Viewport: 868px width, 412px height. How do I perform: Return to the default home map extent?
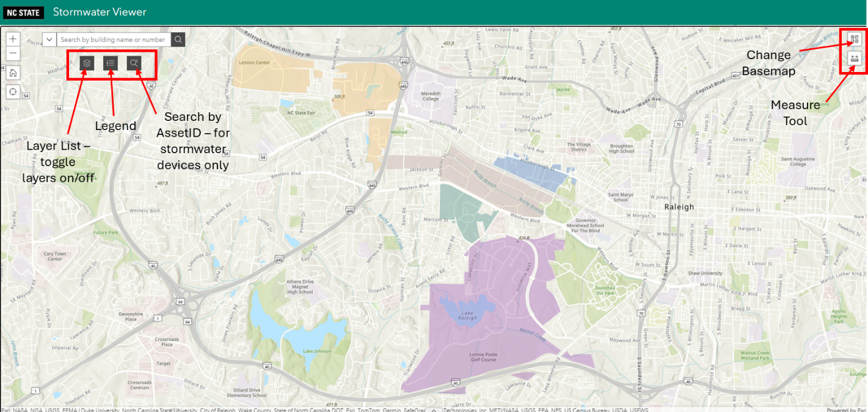pos(13,73)
